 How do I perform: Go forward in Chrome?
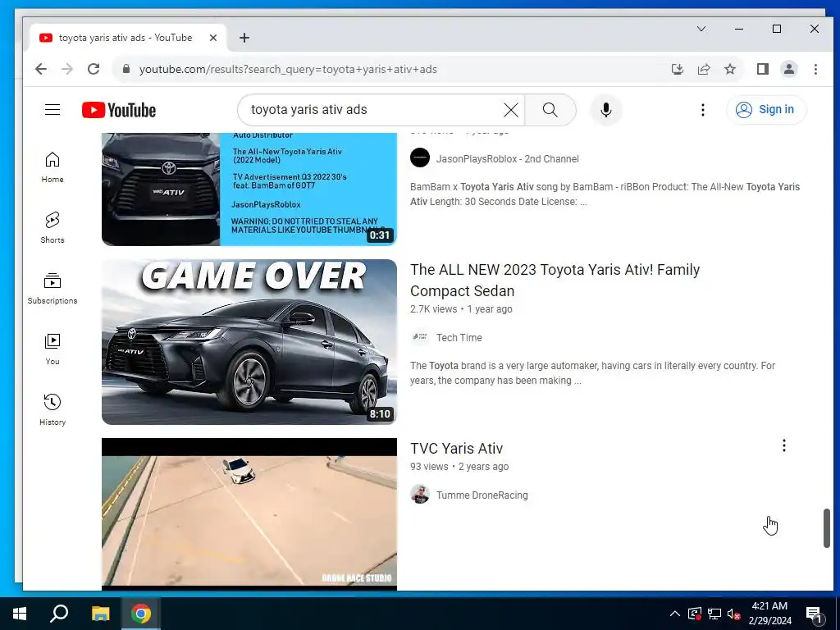67,69
